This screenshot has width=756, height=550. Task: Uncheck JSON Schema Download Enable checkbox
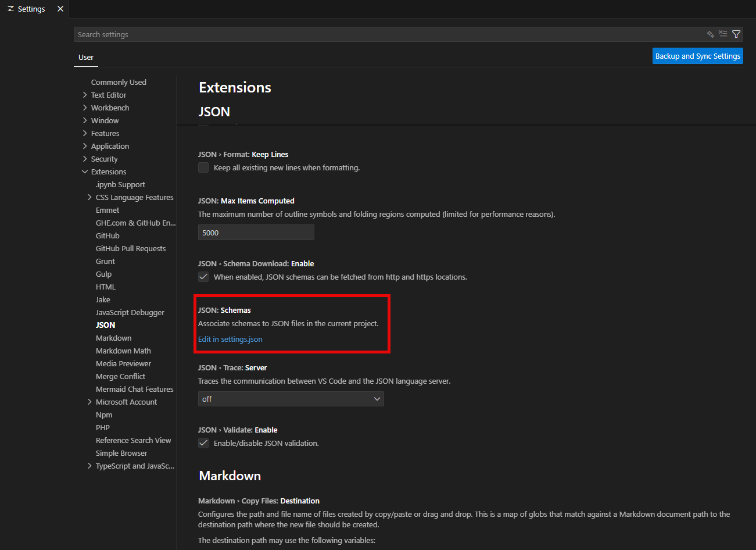point(203,277)
